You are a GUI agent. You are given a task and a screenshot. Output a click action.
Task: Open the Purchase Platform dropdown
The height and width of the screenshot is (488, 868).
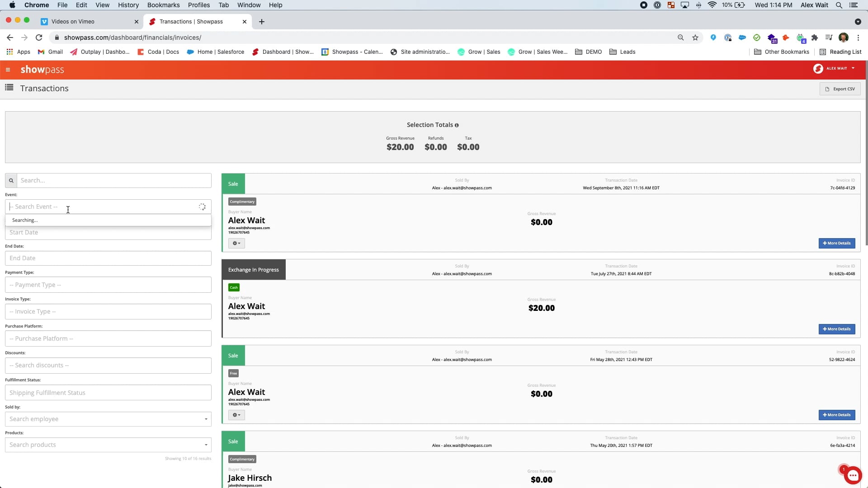[x=108, y=338]
